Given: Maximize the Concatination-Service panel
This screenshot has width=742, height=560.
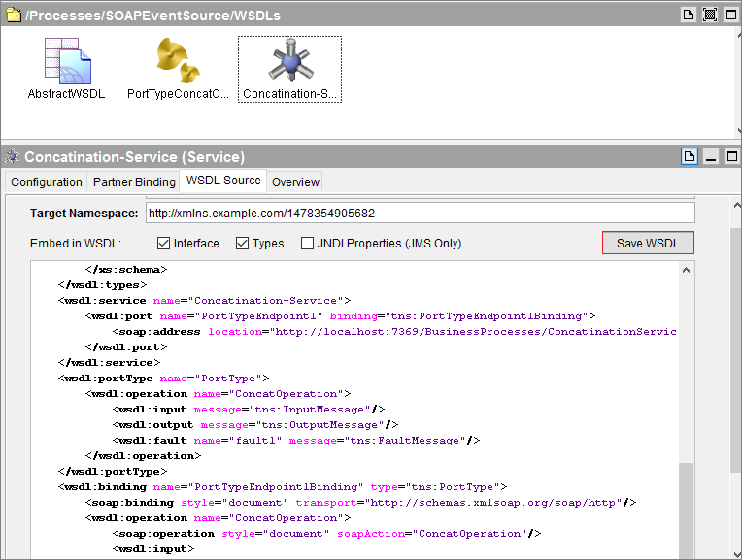Looking at the screenshot, I should [x=731, y=156].
